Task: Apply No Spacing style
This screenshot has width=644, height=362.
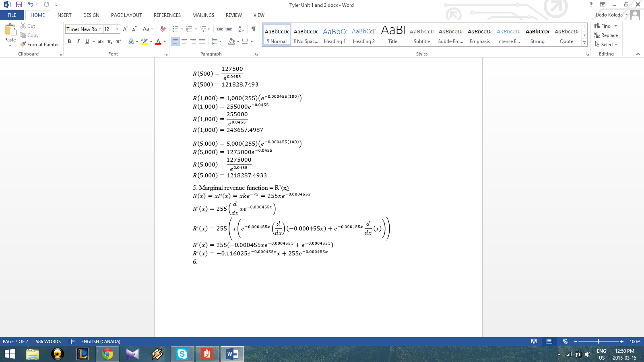Action: pos(306,35)
